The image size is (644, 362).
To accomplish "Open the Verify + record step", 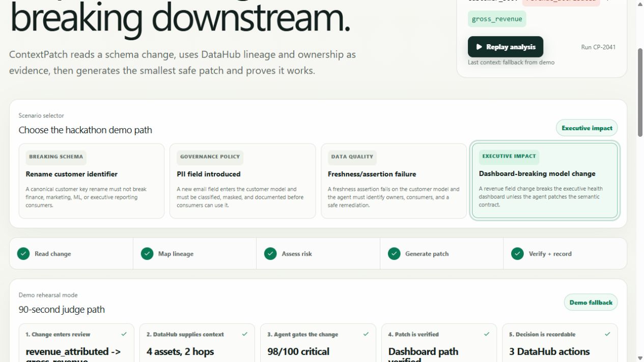I will (565, 254).
